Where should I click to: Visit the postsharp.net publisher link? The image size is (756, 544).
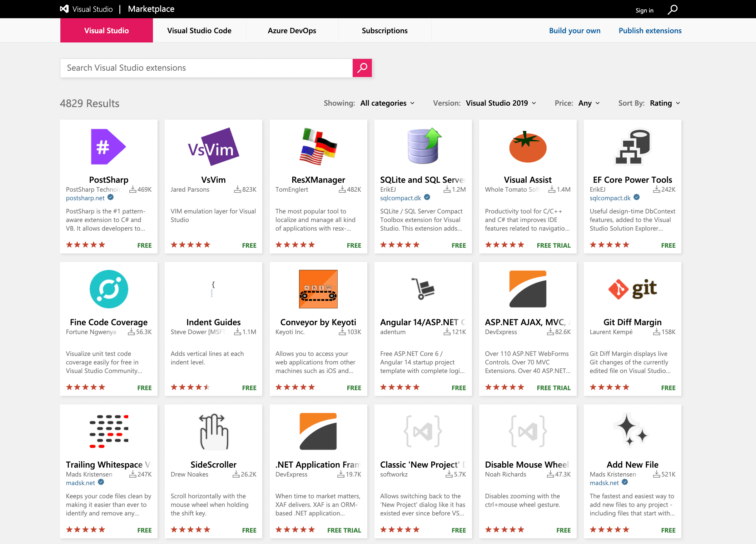point(85,198)
